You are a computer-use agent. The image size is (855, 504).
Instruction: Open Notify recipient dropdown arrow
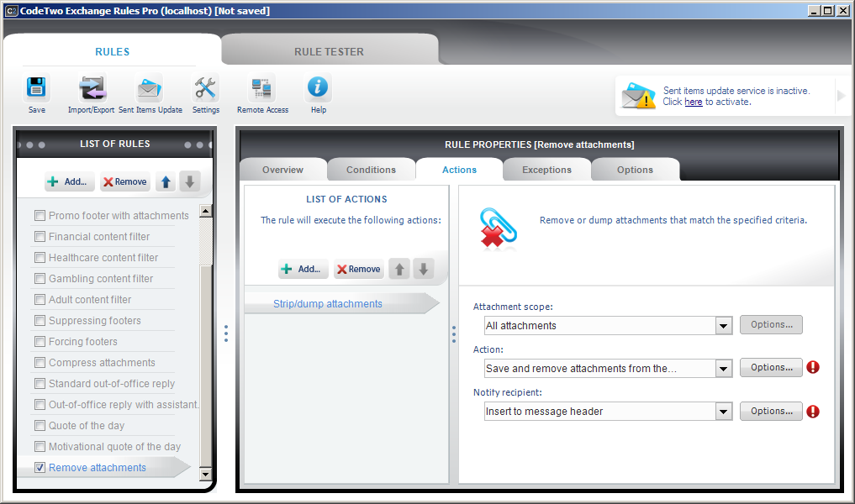coord(723,412)
